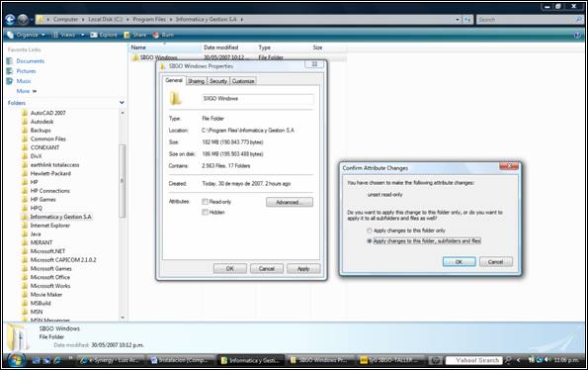Open the Windows Start orb
The image size is (588, 370).
(16, 360)
